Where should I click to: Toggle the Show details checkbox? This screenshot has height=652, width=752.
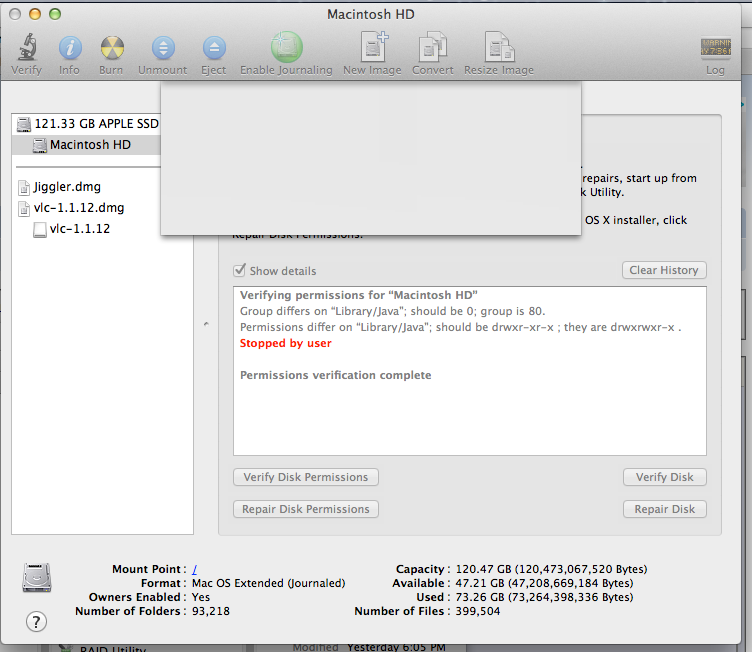click(239, 270)
